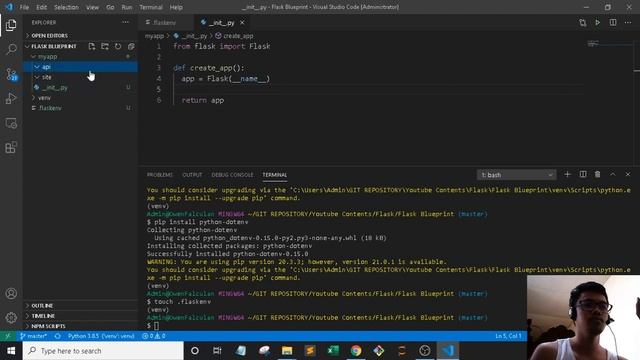Viewport: 640px width, 360px height.
Task: Open the Source Control view
Action: pos(11,74)
